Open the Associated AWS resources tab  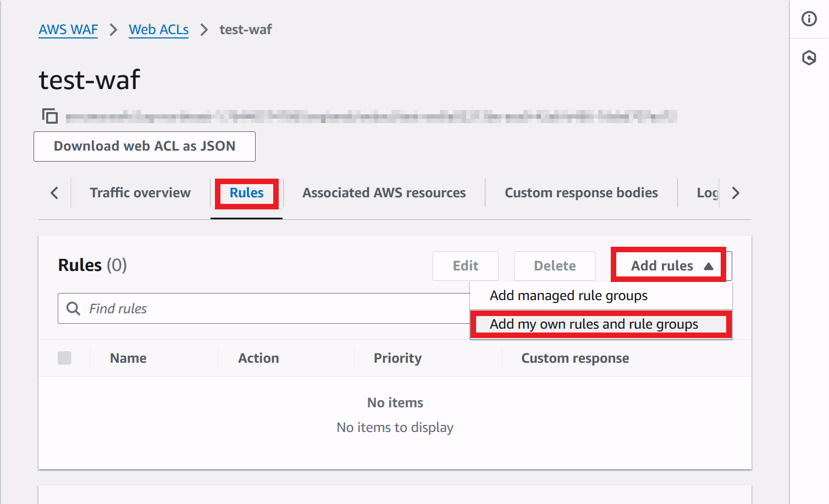pos(384,193)
